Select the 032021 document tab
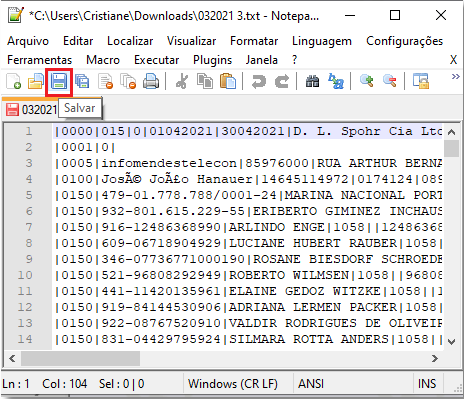The image size is (464, 399). [x=31, y=109]
